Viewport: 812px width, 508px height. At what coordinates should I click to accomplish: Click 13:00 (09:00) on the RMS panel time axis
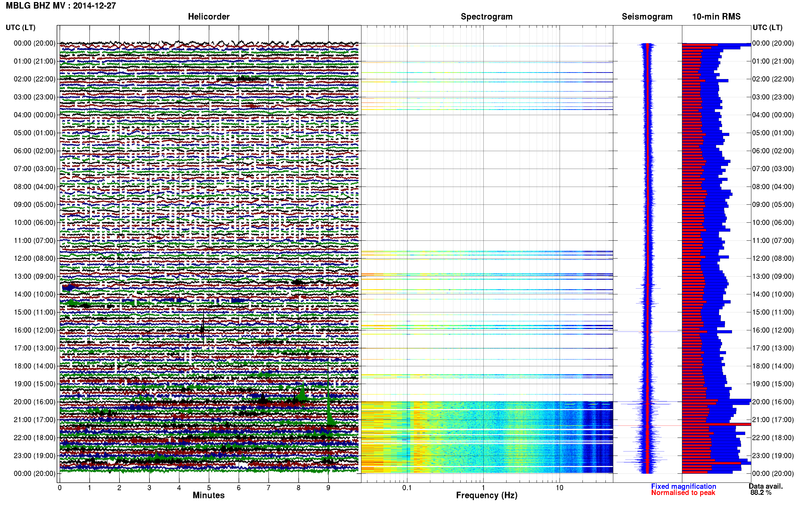click(x=773, y=276)
